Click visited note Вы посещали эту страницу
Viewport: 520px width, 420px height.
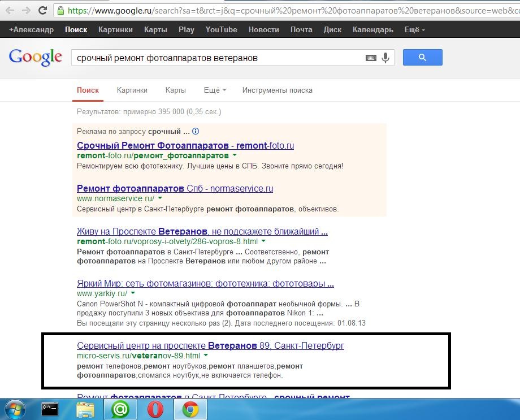[x=221, y=323]
